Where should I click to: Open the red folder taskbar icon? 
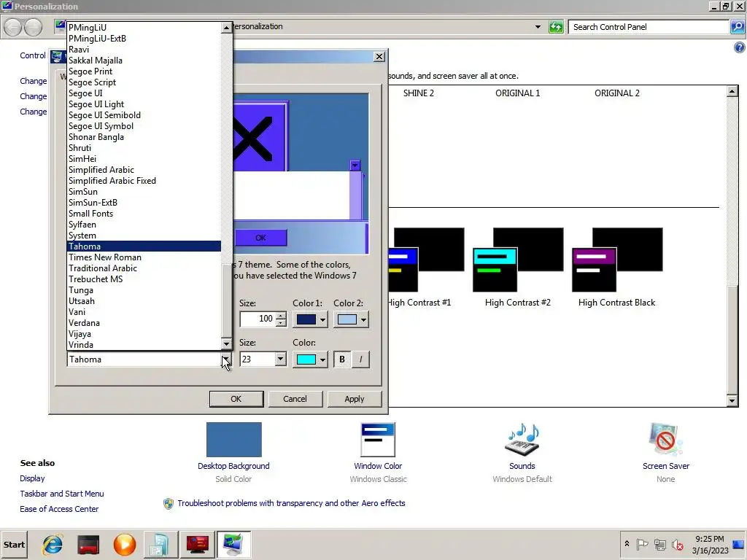[x=88, y=544]
